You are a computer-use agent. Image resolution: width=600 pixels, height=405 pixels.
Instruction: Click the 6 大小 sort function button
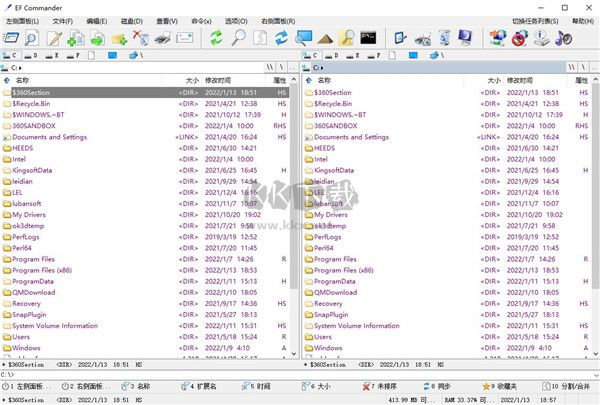316,386
